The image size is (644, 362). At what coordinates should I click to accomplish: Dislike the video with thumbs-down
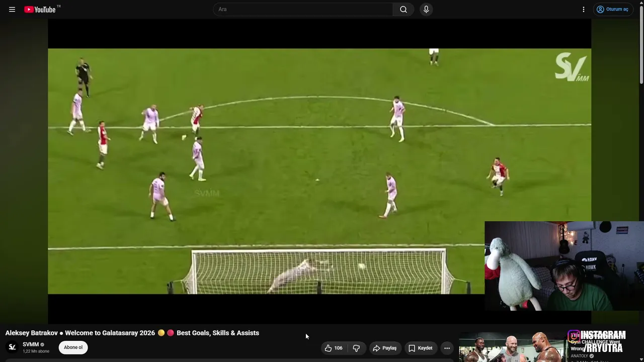point(356,348)
